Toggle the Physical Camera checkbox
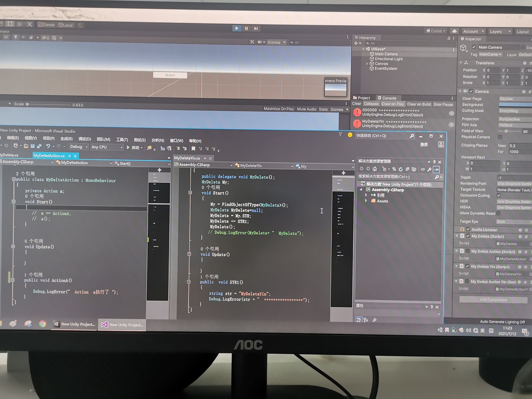The width and height of the screenshot is (532, 399). point(500,137)
